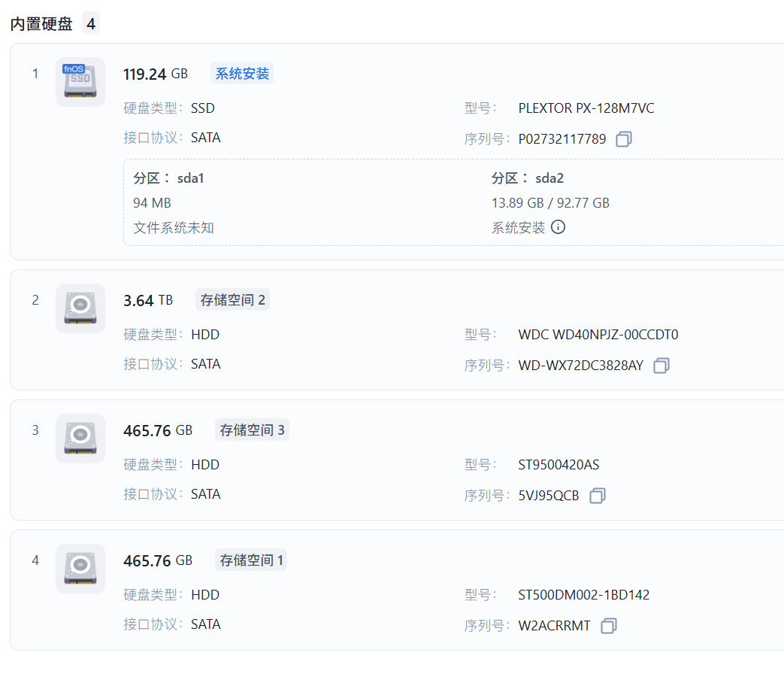Click 13.89 GB / 92.77 GB usage
Viewport: 784px width, 680px height.
[550, 202]
